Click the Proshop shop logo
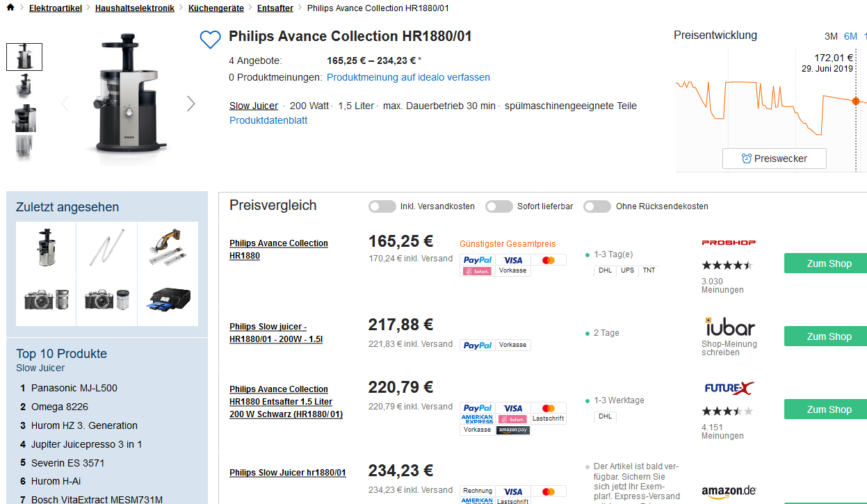The image size is (867, 504). (728, 243)
